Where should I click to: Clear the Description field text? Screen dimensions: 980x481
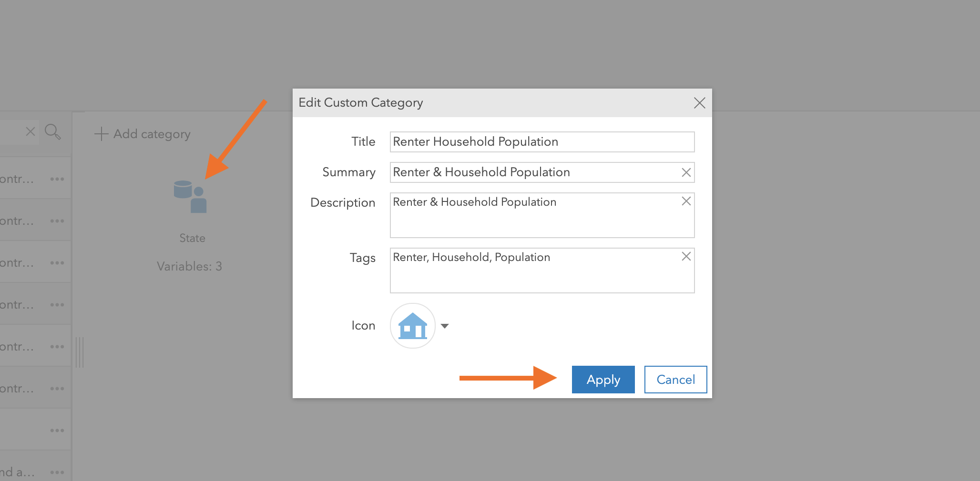686,201
